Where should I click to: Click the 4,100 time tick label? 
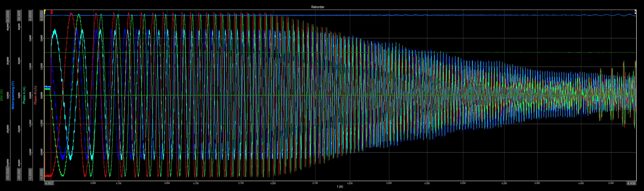pyautogui.click(x=119, y=183)
